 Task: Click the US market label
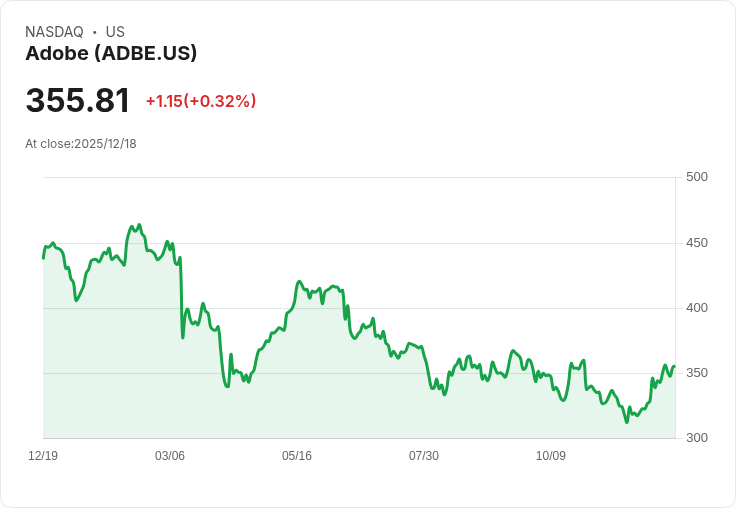[115, 32]
